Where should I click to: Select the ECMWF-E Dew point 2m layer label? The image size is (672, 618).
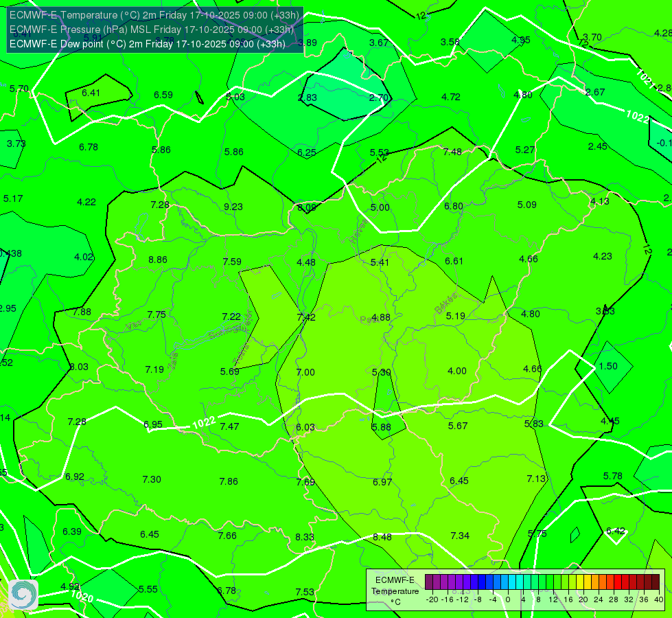pyautogui.click(x=148, y=44)
